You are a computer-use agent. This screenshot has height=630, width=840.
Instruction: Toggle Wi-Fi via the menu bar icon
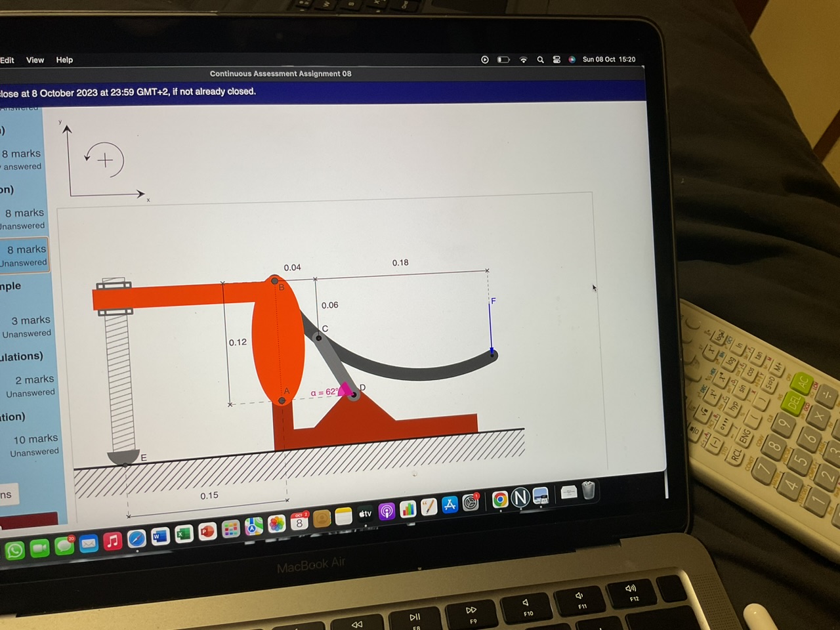coord(523,59)
